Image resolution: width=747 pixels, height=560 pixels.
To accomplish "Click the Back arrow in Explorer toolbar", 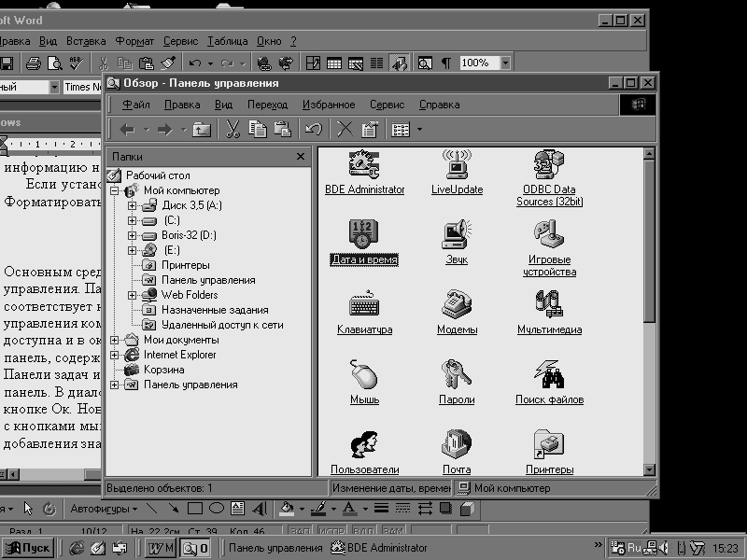I will click(x=127, y=130).
